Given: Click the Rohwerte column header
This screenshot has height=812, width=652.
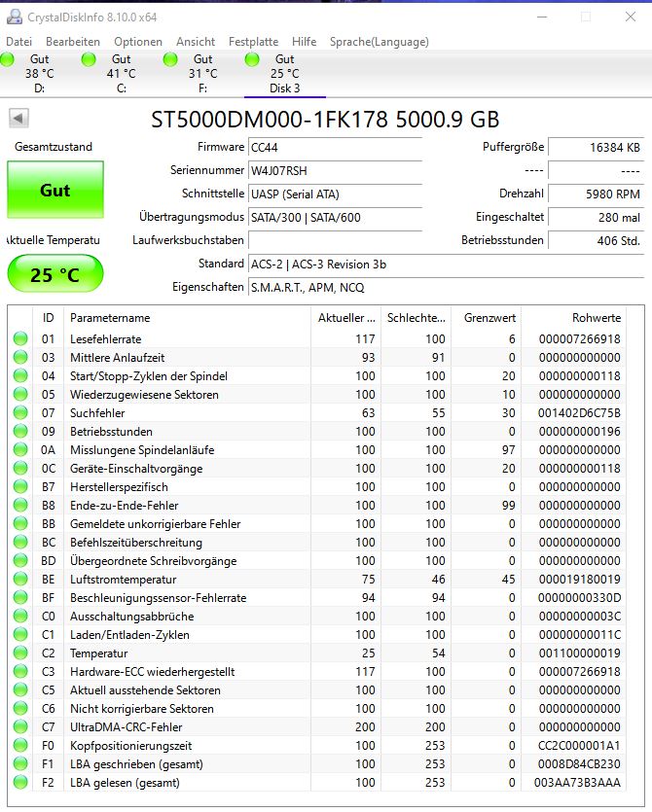Looking at the screenshot, I should click(x=574, y=317).
